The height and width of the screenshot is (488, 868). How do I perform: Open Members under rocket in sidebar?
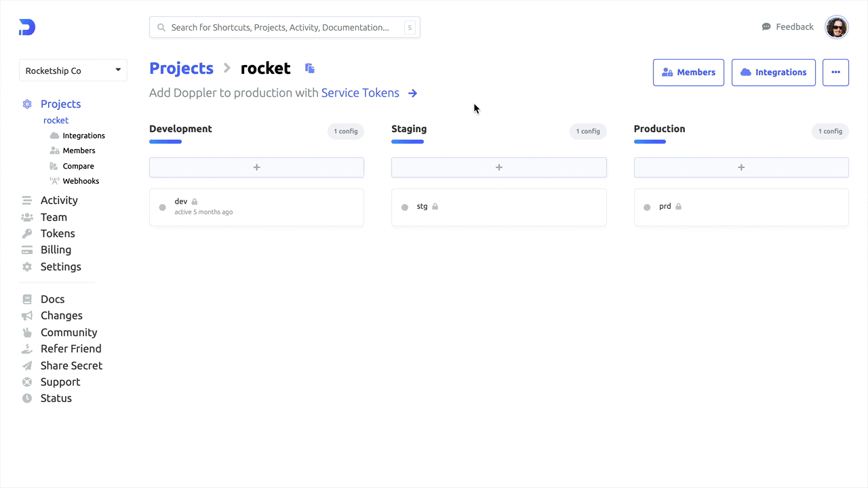point(79,150)
